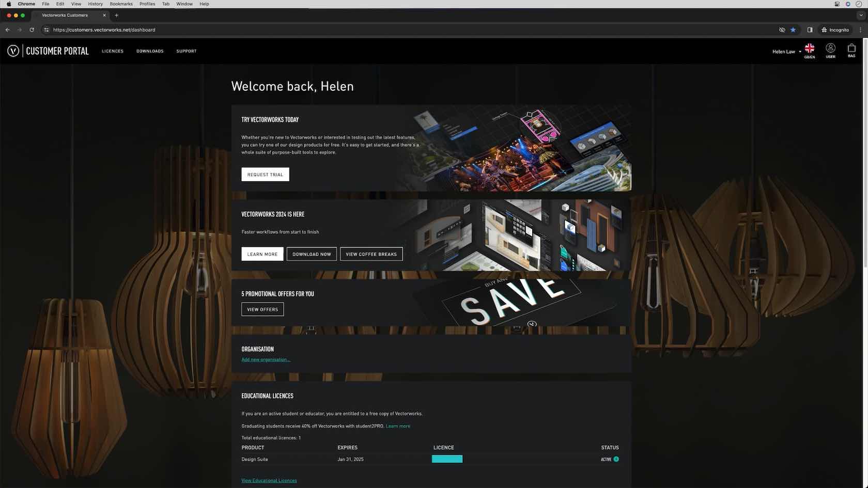Image resolution: width=868 pixels, height=488 pixels.
Task: Click the tracking protection eye icon
Action: click(x=782, y=30)
